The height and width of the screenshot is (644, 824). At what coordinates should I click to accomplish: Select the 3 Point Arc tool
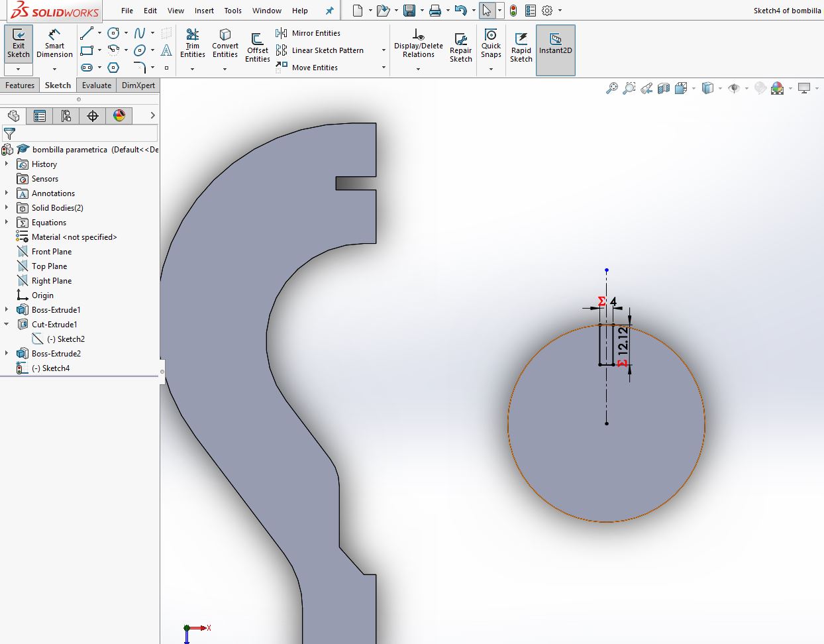tap(113, 50)
